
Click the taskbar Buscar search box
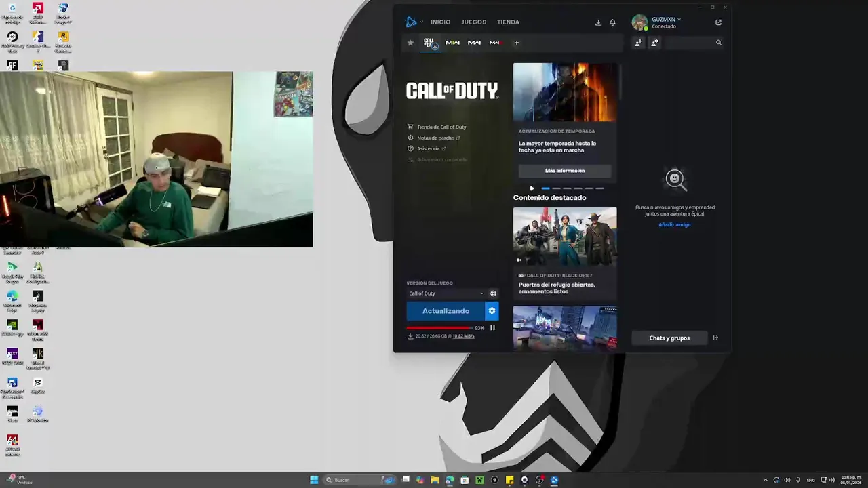click(x=360, y=480)
